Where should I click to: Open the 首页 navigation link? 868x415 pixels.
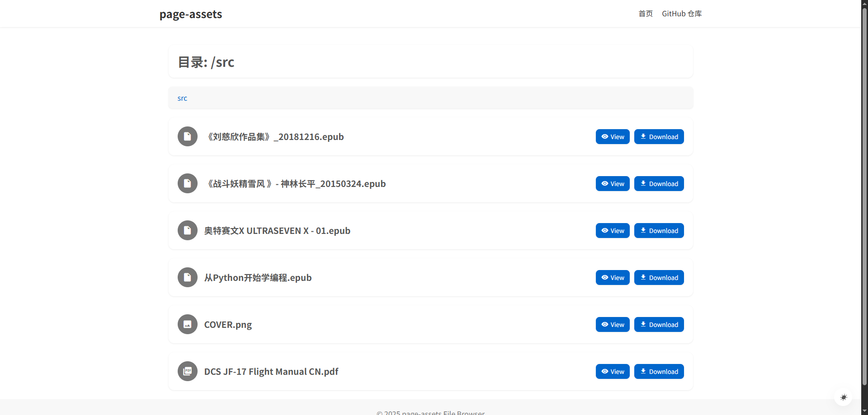645,14
